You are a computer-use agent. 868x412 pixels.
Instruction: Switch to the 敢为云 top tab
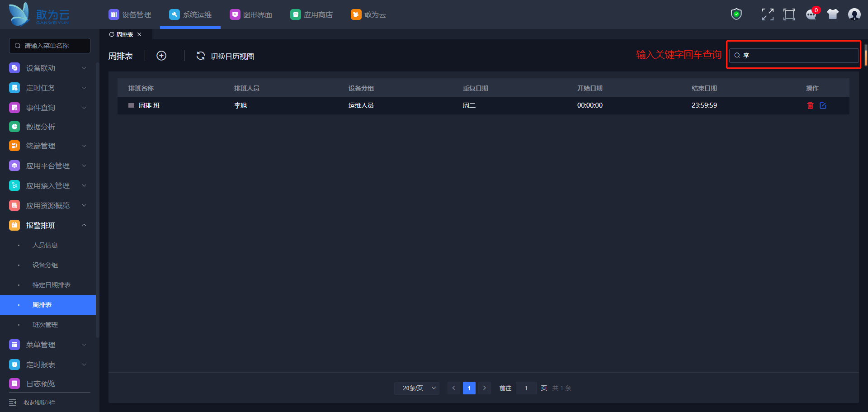(368, 14)
